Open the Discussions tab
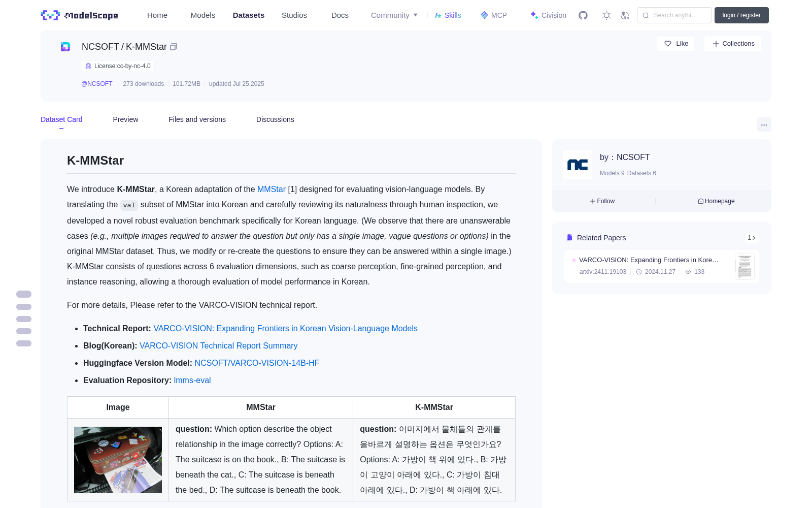This screenshot has height=508, width=812. pyautogui.click(x=275, y=119)
